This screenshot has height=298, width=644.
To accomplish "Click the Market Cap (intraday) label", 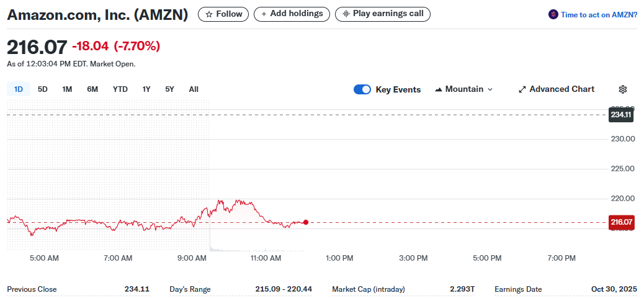I will point(369,289).
